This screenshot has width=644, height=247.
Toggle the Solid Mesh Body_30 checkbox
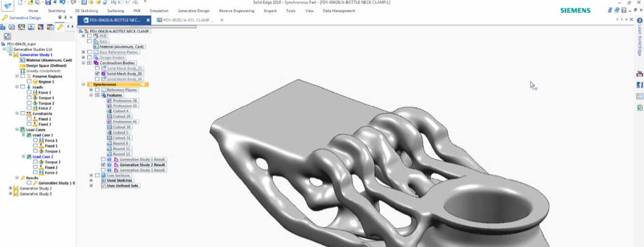pyautogui.click(x=98, y=74)
